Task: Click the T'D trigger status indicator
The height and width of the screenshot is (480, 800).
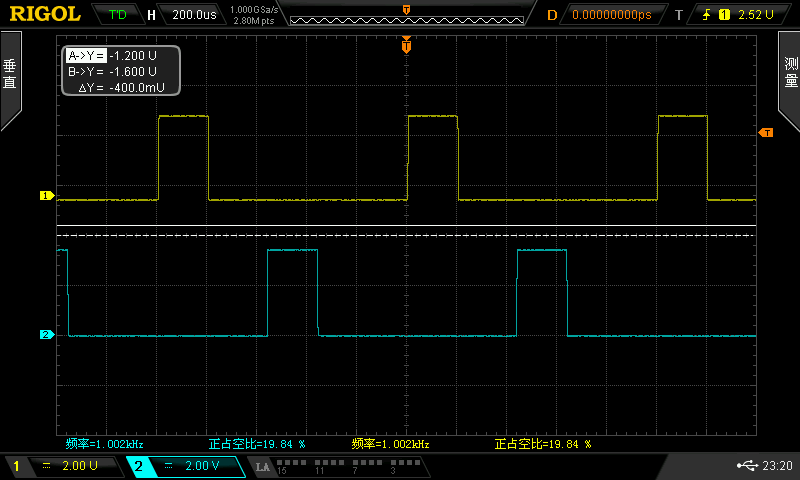Action: (x=117, y=15)
